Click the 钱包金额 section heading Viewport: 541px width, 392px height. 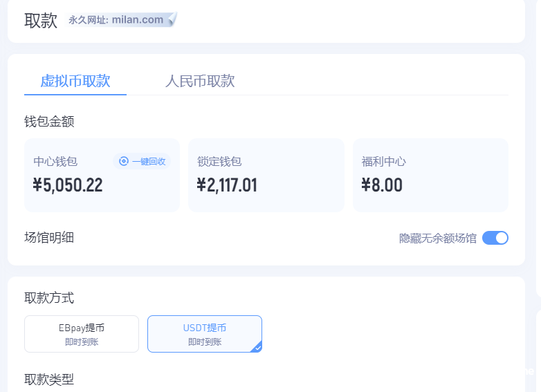point(49,122)
